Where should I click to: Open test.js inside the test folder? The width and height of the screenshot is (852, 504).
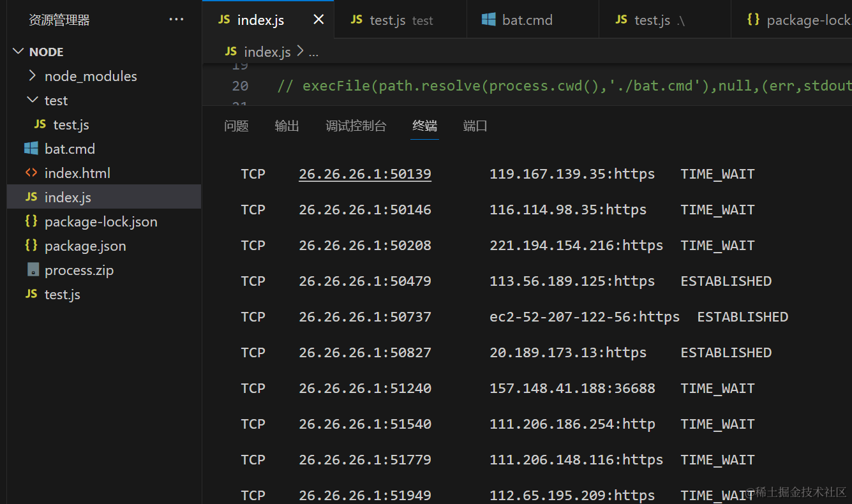[x=104, y=124]
